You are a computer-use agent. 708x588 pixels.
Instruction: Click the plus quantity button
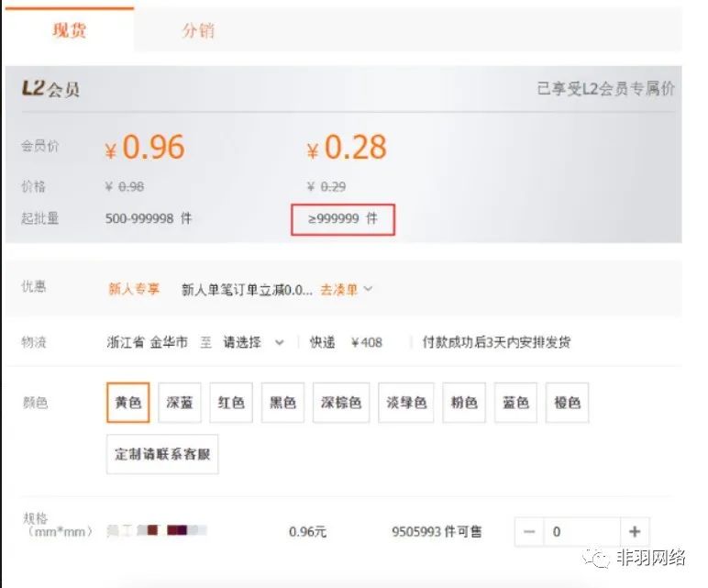point(634,532)
